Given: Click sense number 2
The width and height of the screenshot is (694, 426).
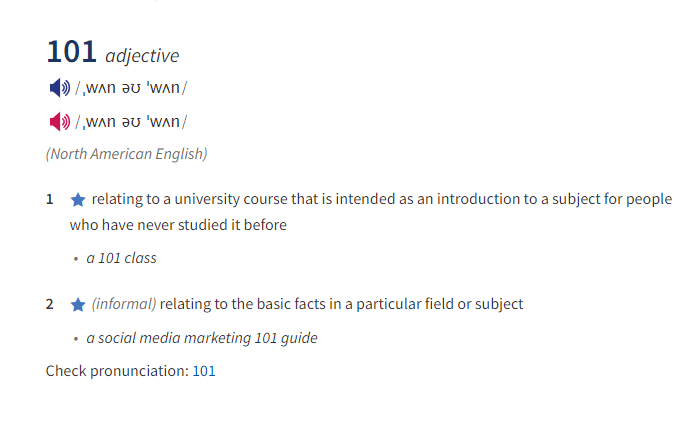Looking at the screenshot, I should pyautogui.click(x=50, y=304).
